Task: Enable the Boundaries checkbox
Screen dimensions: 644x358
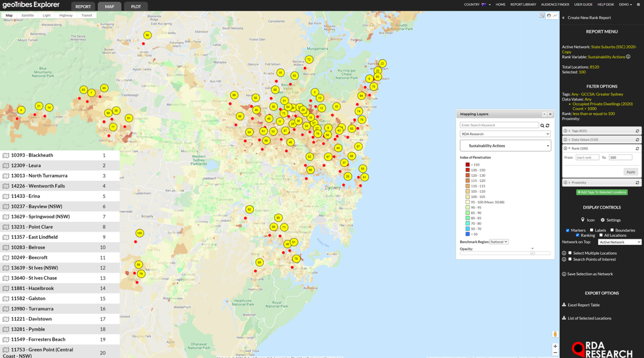Action: coord(612,230)
